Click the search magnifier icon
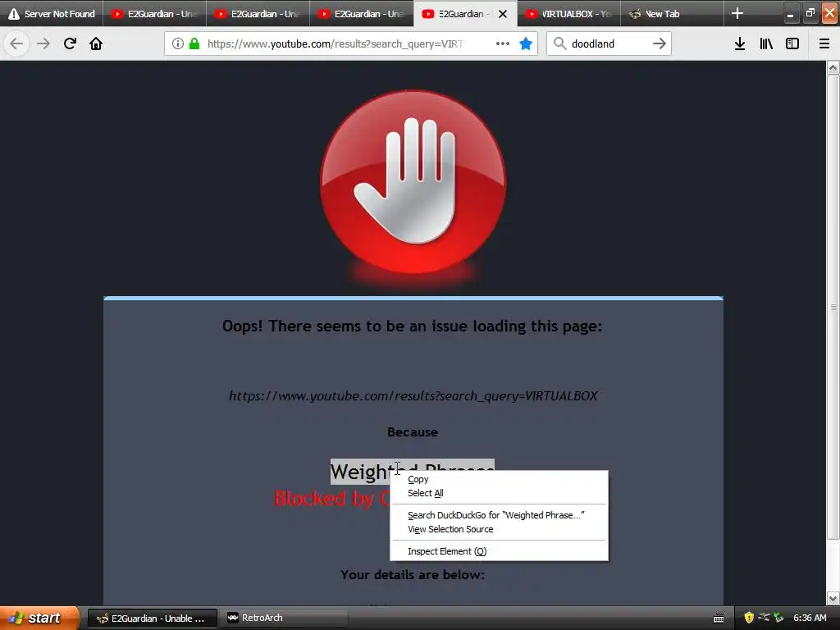Viewport: 840px width, 630px height. tap(559, 43)
